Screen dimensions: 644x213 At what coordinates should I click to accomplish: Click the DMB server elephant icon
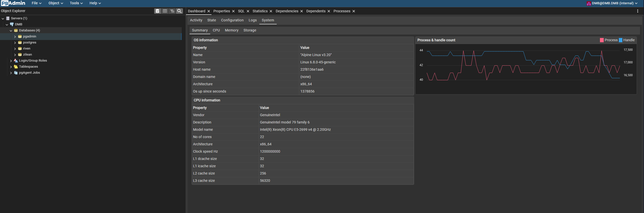pyautogui.click(x=12, y=24)
